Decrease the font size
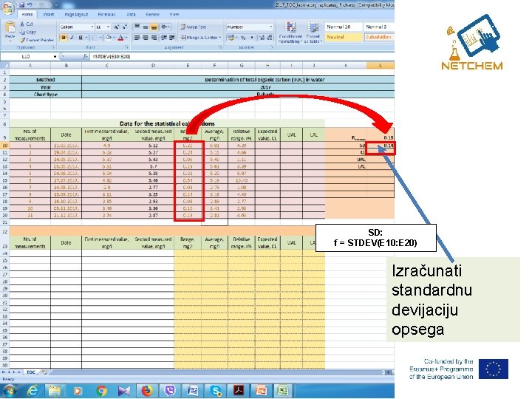 coord(125,27)
